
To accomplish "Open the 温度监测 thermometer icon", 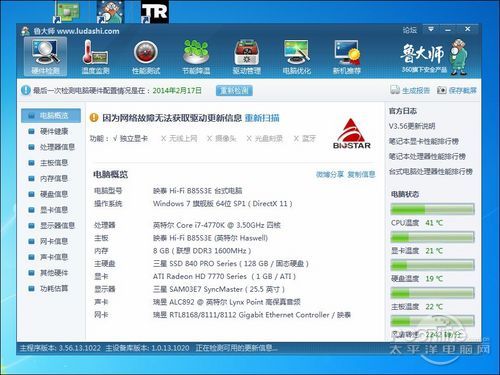I will tap(95, 56).
